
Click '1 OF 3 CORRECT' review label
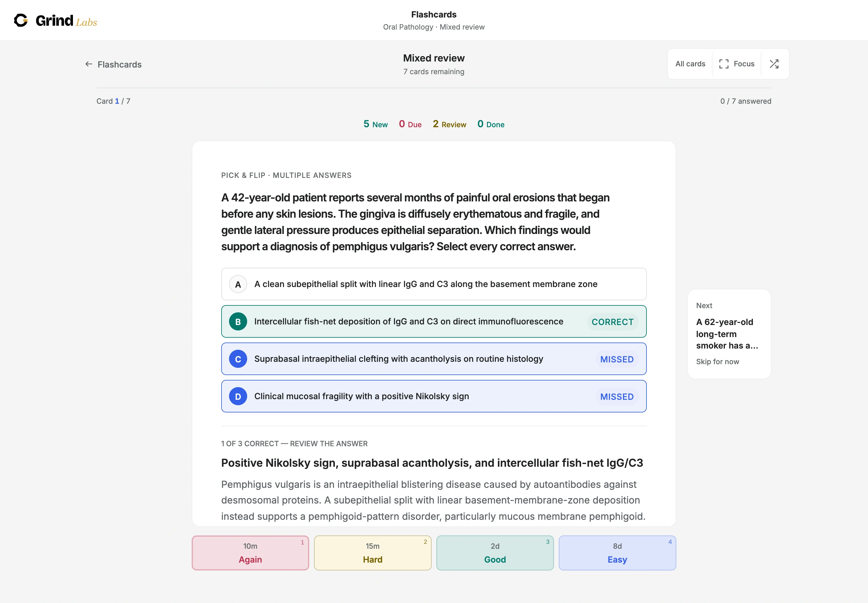294,444
